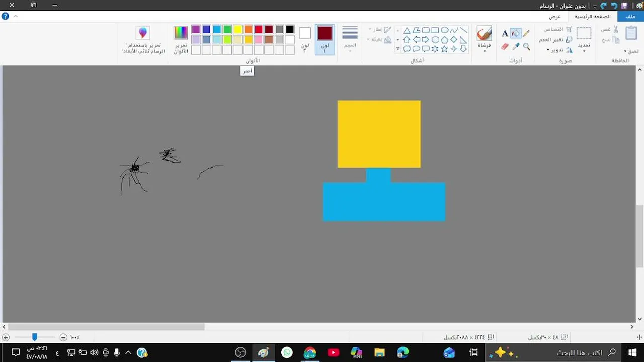The height and width of the screenshot is (362, 644).
Task: Click the Undo arrow in title bar
Action: (614, 6)
